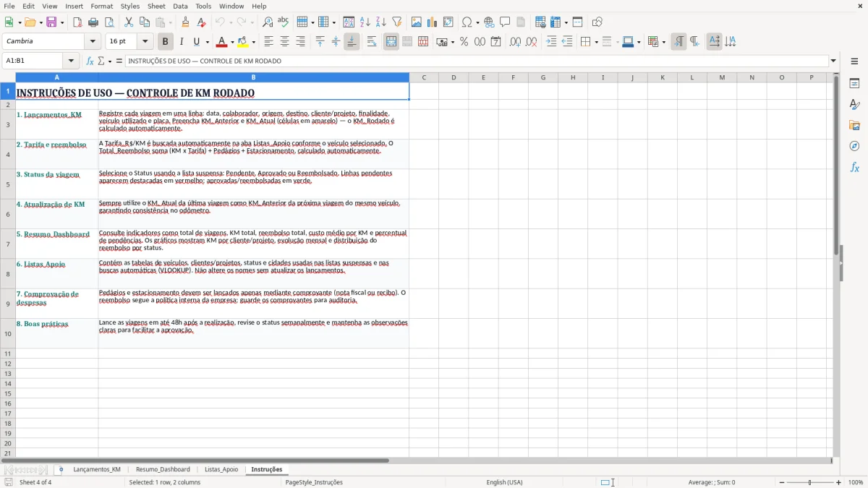Open the Font Name dropdown
868x488 pixels.
[94, 42]
